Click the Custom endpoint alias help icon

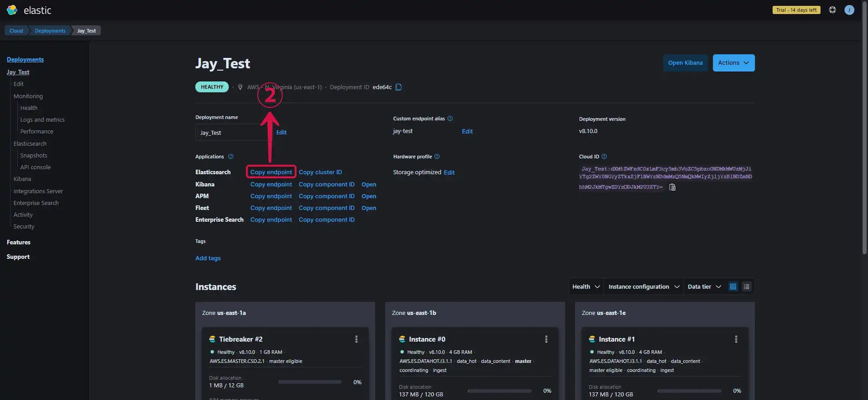[x=450, y=119]
